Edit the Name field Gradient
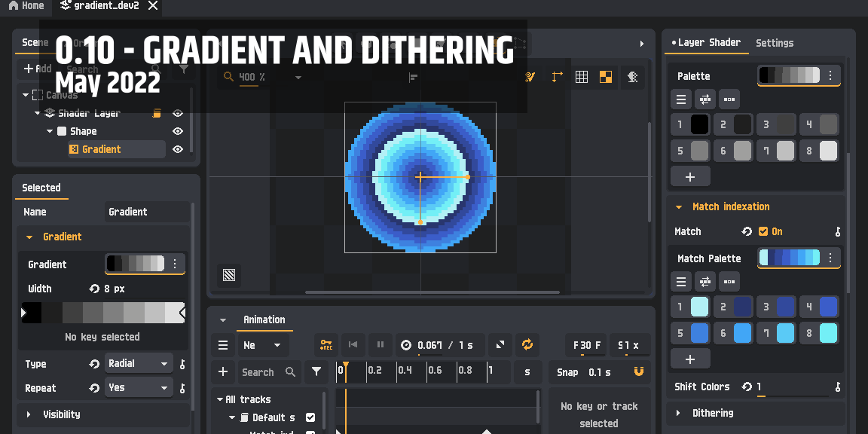 (x=147, y=212)
